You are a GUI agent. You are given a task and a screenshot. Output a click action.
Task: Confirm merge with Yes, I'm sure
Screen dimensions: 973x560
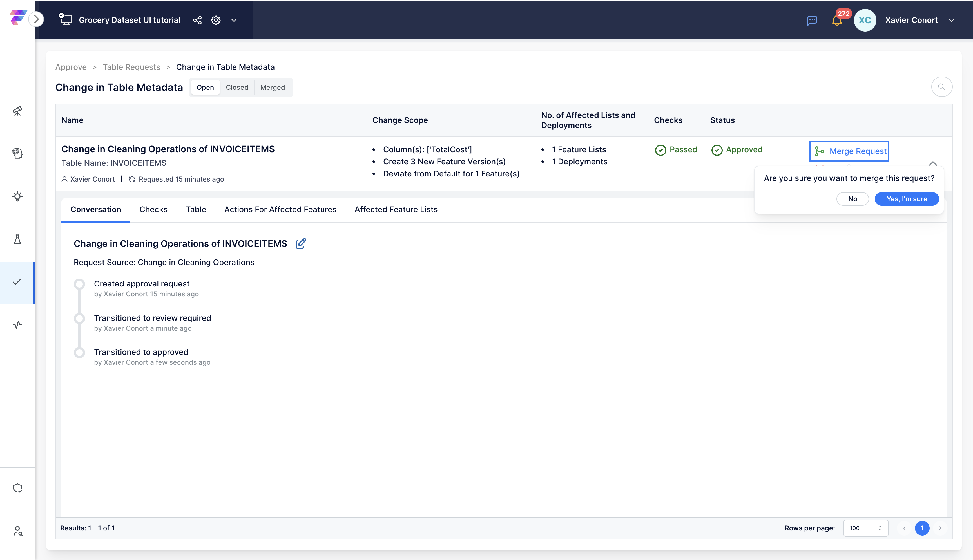(x=907, y=199)
